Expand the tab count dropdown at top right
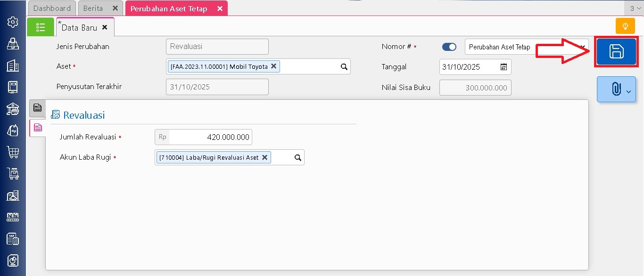The image size is (644, 276). [635, 8]
